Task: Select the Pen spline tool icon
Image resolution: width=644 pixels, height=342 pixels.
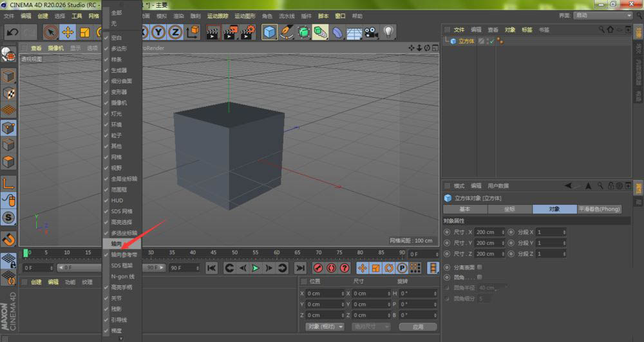Action: [x=287, y=32]
